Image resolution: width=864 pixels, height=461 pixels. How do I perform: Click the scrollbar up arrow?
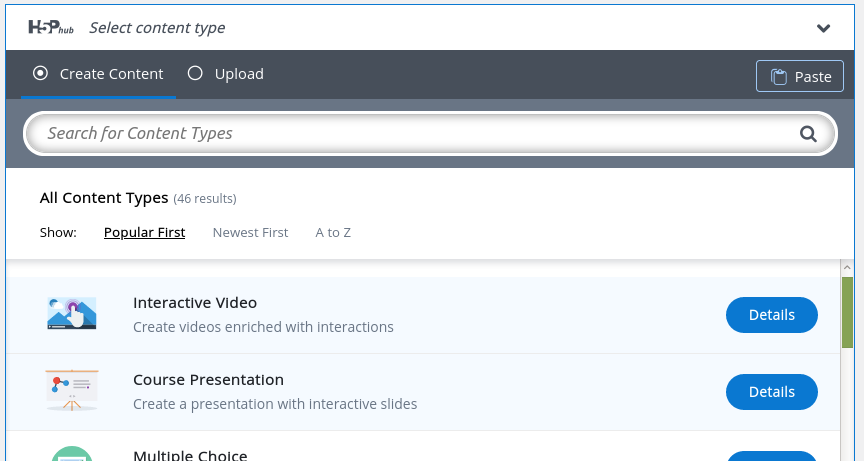pyautogui.click(x=847, y=268)
